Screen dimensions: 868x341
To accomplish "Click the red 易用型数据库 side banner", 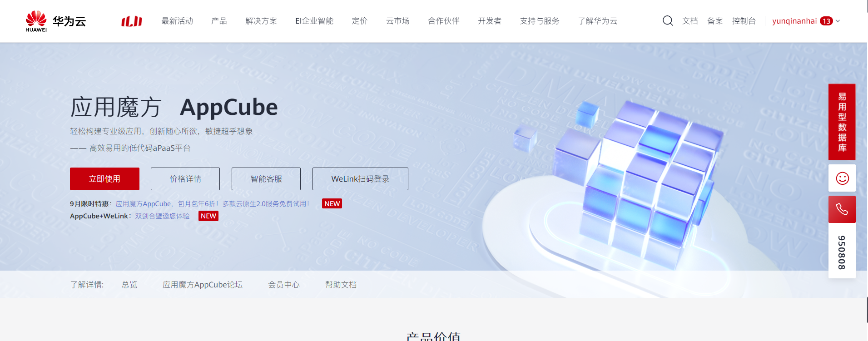I will (842, 122).
